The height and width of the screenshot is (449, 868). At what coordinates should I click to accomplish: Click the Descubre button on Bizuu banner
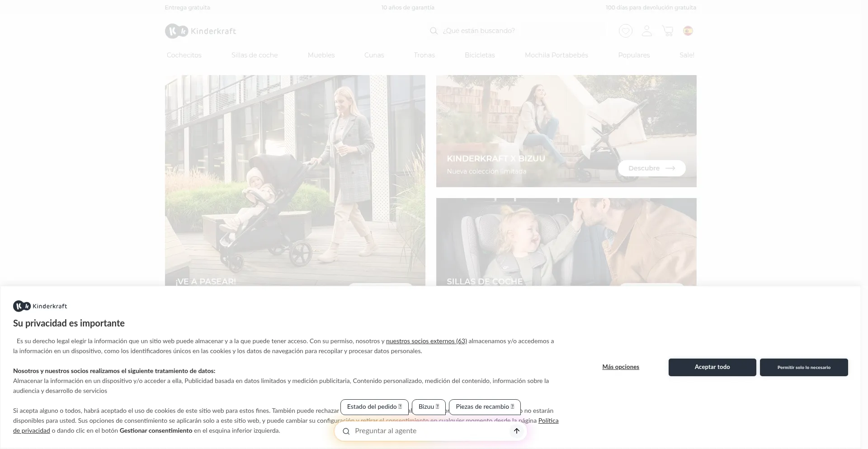click(x=651, y=168)
